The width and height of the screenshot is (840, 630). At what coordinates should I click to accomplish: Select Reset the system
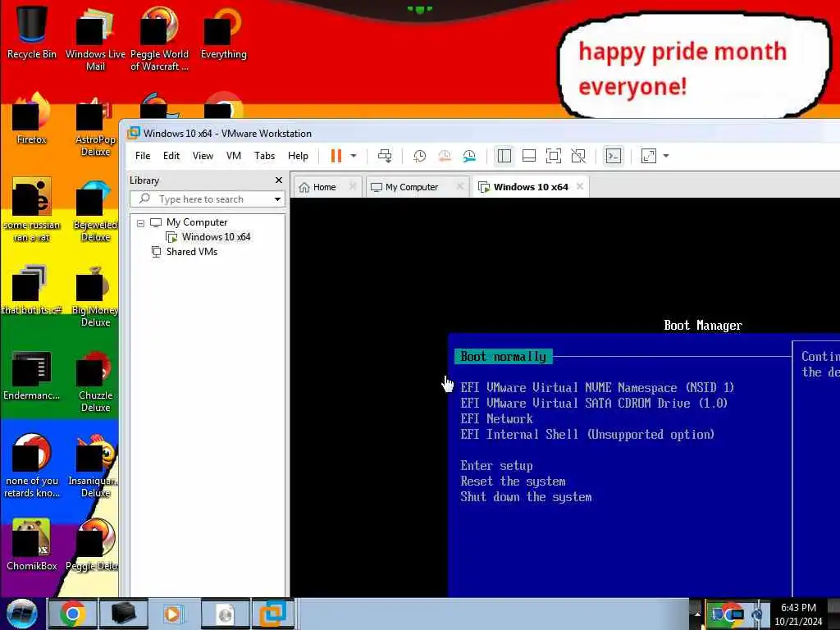[x=513, y=481]
